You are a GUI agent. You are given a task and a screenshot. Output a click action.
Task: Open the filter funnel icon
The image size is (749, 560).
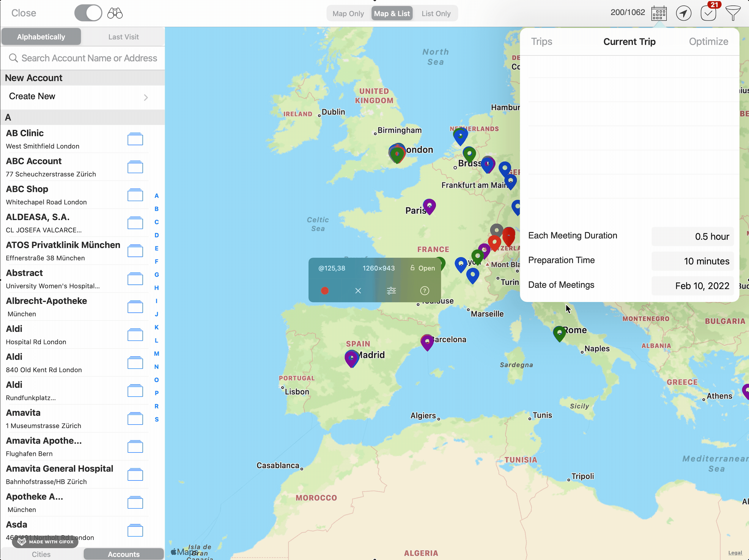(x=733, y=14)
